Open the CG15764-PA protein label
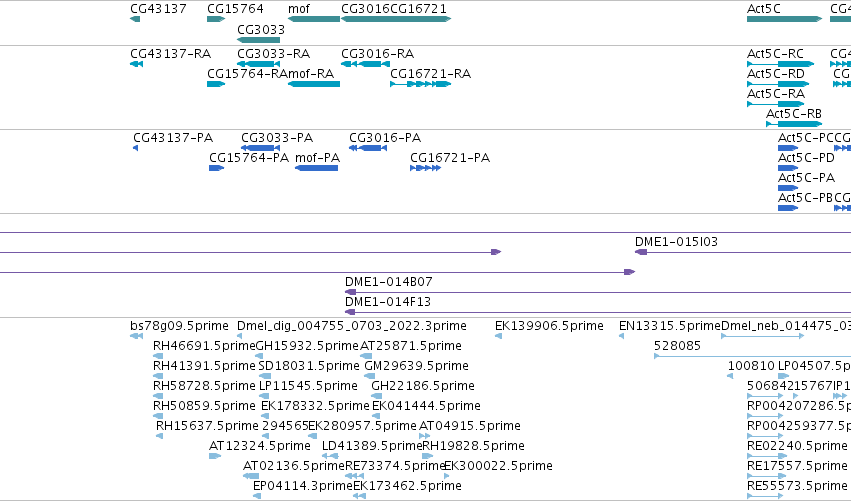This screenshot has width=851, height=501. click(x=249, y=158)
